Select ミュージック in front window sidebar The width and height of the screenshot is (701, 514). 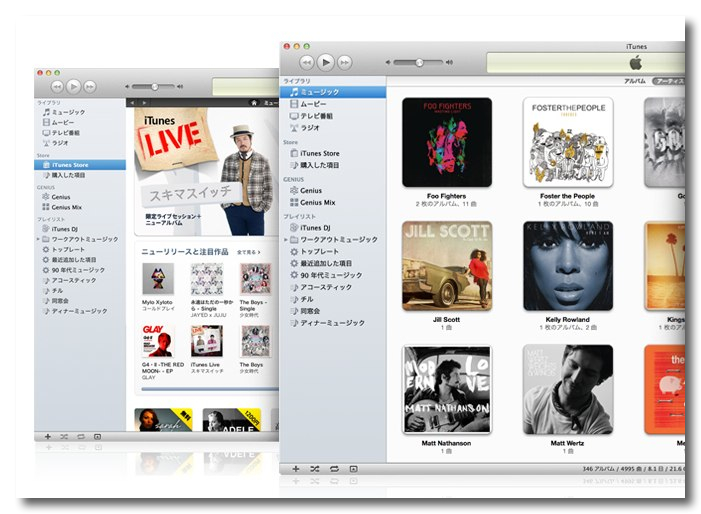pos(333,92)
